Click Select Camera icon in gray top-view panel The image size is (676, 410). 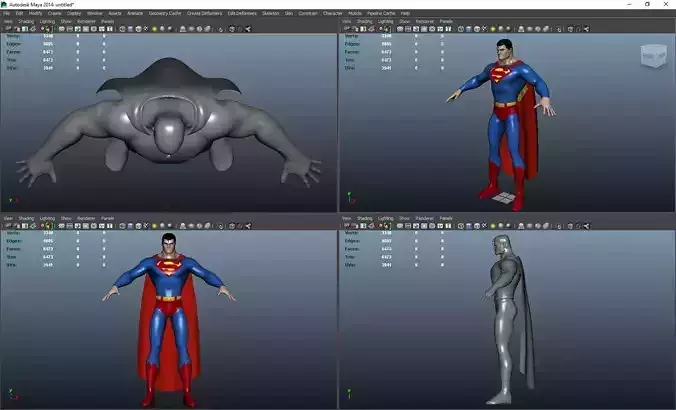pyautogui.click(x=8, y=29)
